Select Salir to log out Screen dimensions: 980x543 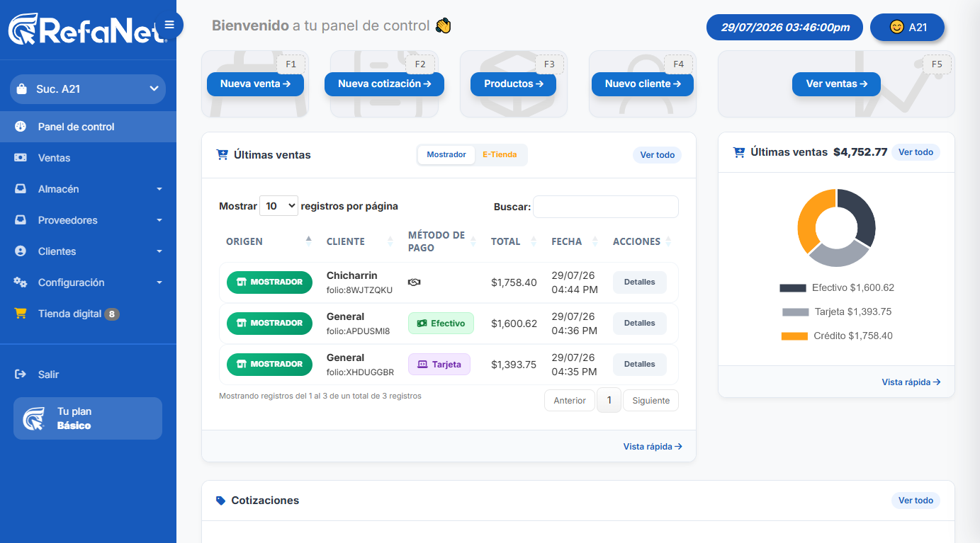(88, 375)
